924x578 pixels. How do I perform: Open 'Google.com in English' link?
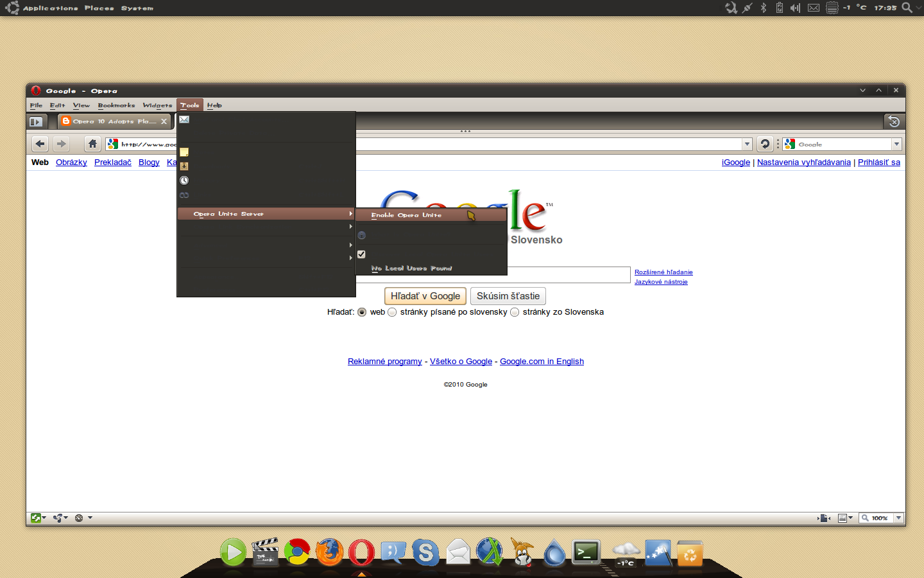(x=542, y=362)
